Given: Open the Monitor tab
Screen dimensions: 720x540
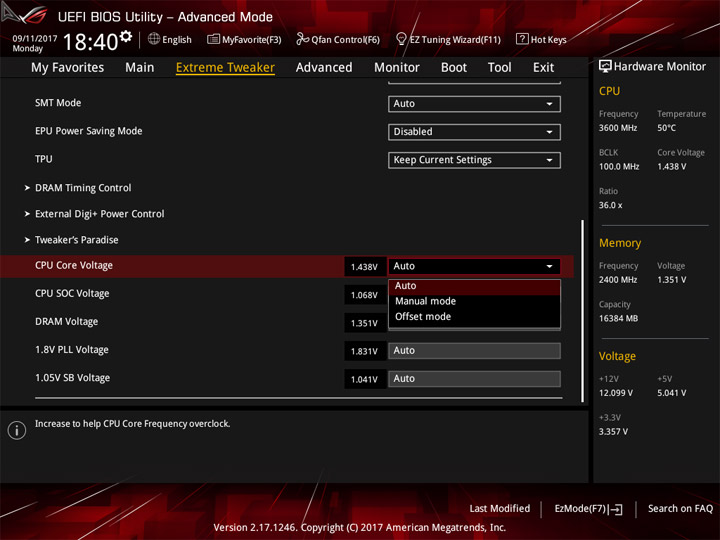Looking at the screenshot, I should pyautogui.click(x=397, y=68).
